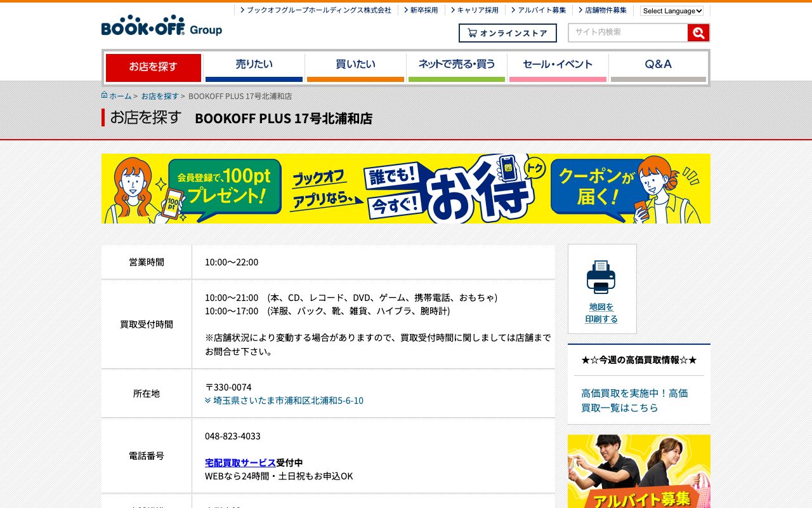Viewport: 812px width, 508px height.
Task: Click お店を探す breadcrumb link
Action: (160, 96)
